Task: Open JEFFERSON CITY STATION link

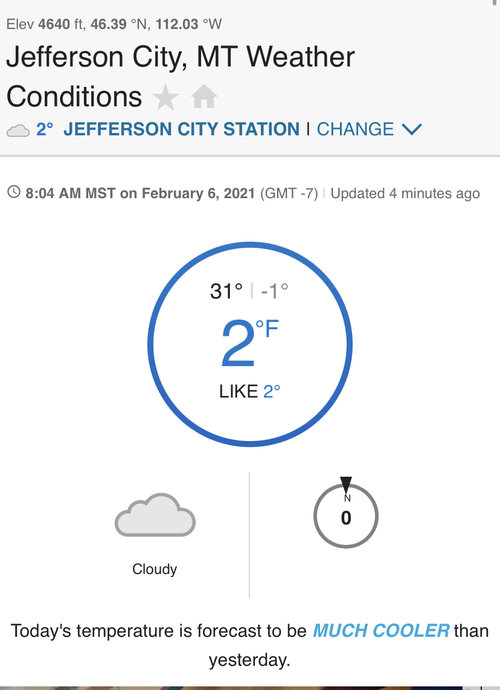Action: click(181, 129)
